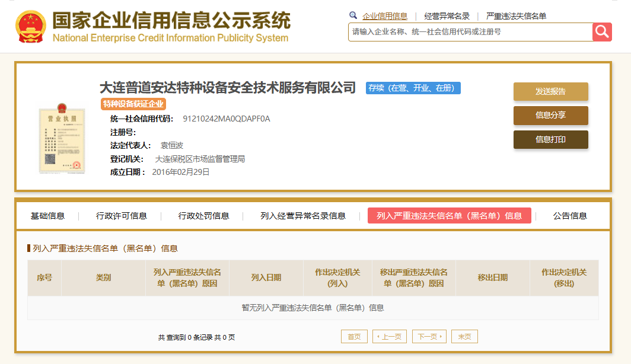Click the 列入严重违法失信名单（黑名单）原因 column header

pos(187,278)
